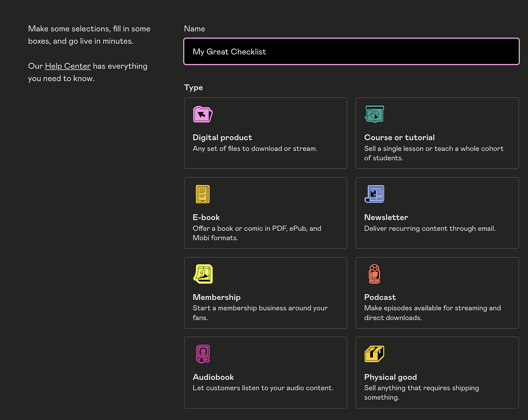Click the Course or tutorial presentation icon
The width and height of the screenshot is (528, 420).
(x=374, y=114)
